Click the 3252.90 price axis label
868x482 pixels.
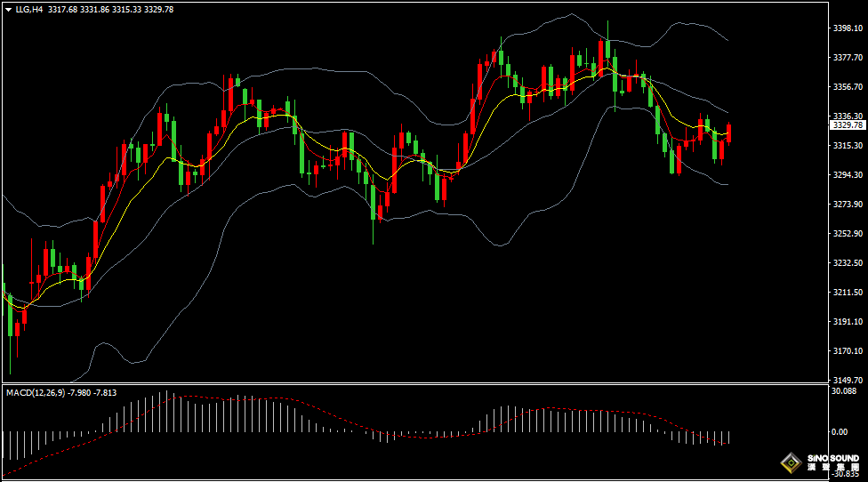(x=848, y=234)
